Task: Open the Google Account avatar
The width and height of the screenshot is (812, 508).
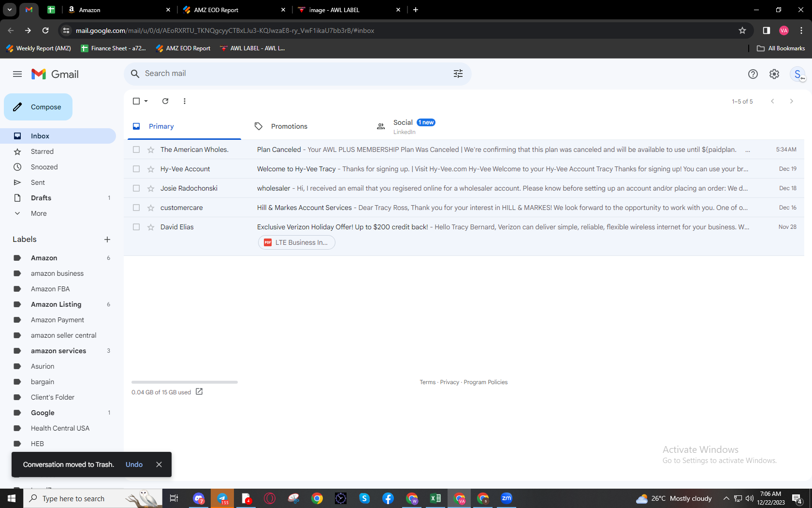Action: (x=797, y=74)
